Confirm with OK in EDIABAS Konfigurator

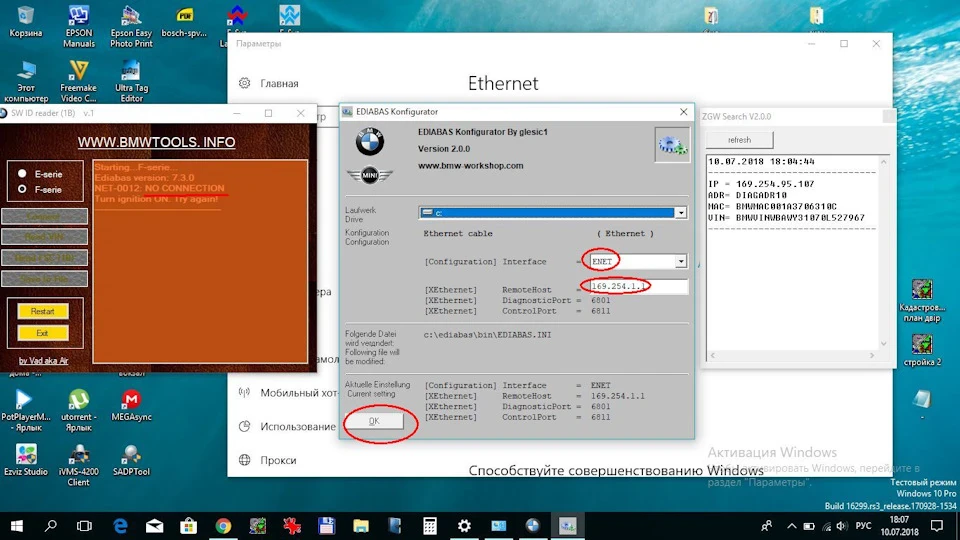point(374,421)
